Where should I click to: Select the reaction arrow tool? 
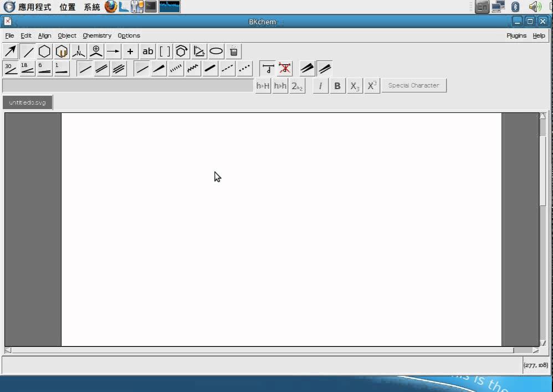tap(113, 51)
